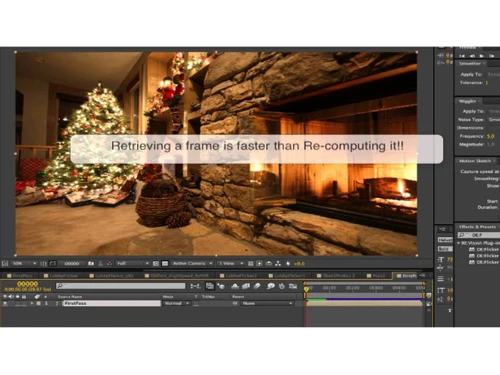The width and height of the screenshot is (500, 375).
Task: Click the timeline layer search field
Action: coord(121,286)
